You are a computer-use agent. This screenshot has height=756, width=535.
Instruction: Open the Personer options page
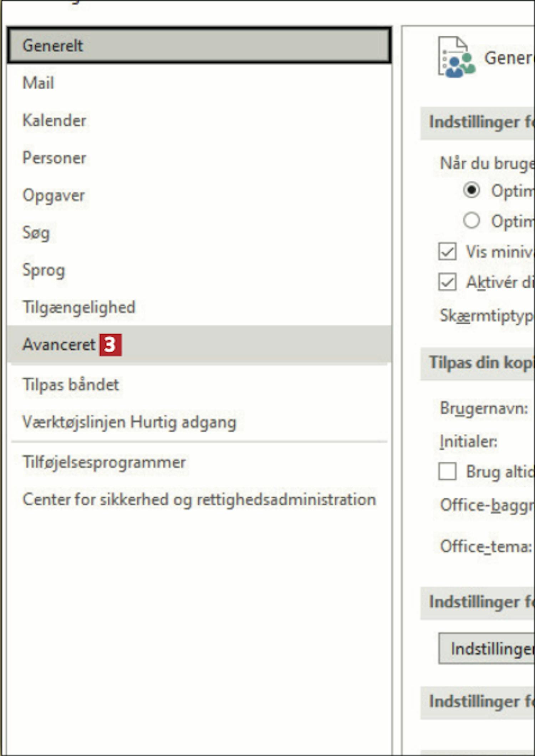click(x=199, y=158)
